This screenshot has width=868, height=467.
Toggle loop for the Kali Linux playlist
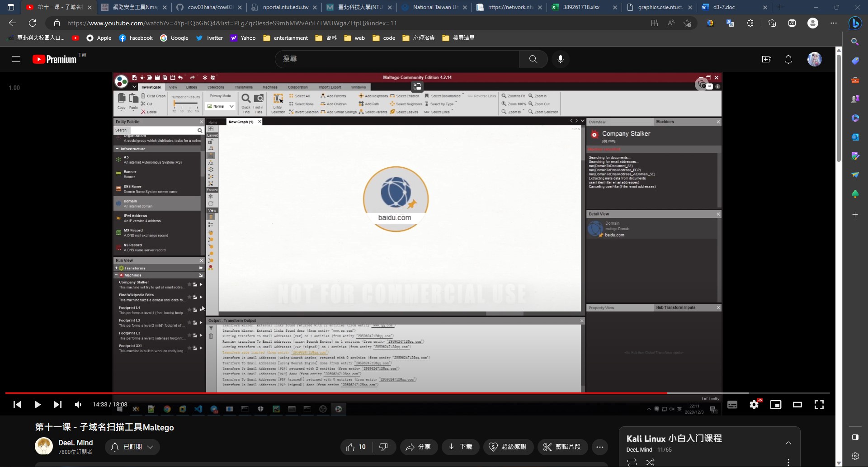coord(632,462)
